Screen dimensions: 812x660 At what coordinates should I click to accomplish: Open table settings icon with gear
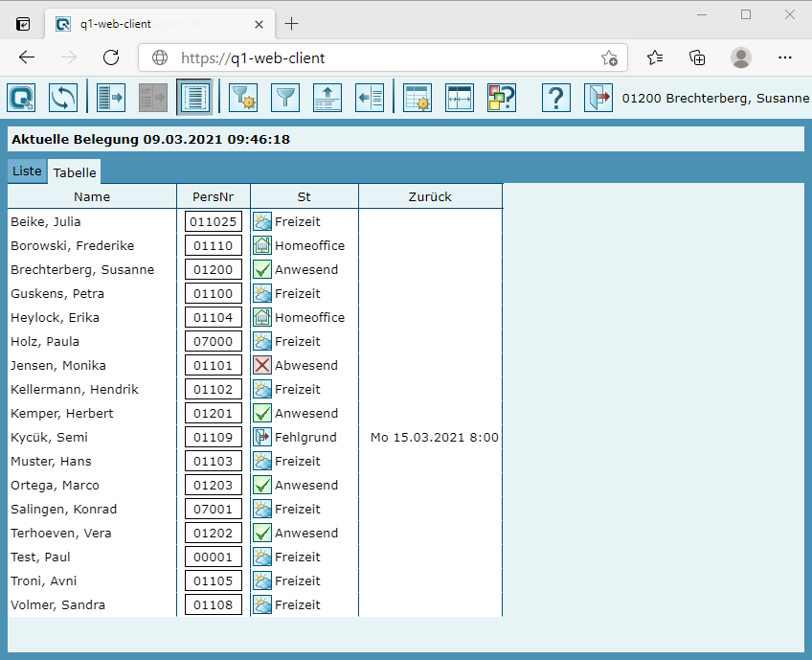[x=417, y=97]
